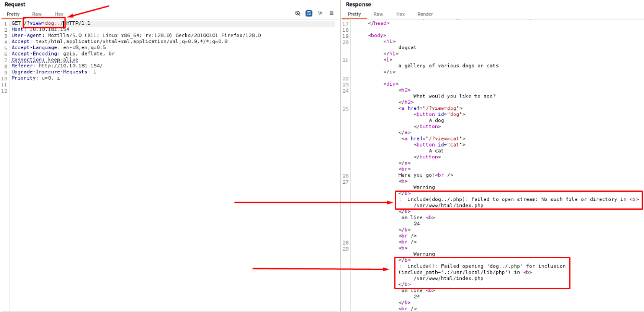Click the Accept text/html header line
644x312 pixels.
pyautogui.click(x=119, y=41)
